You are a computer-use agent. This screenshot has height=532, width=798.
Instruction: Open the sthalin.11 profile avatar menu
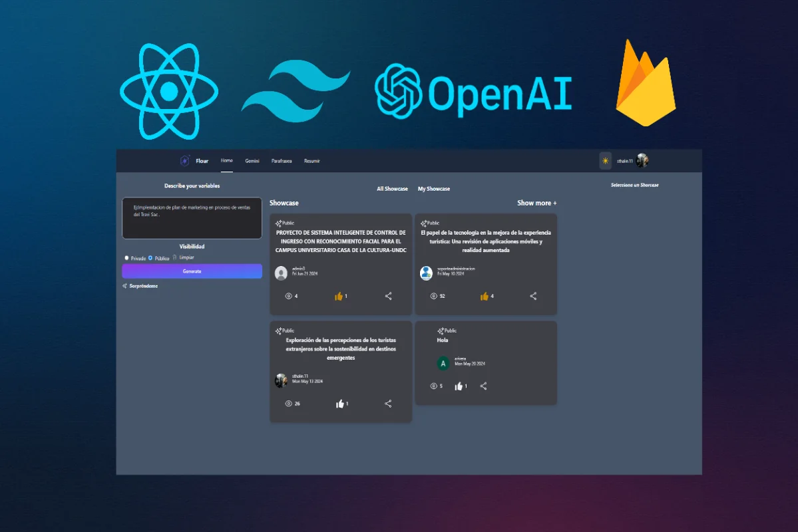click(642, 161)
